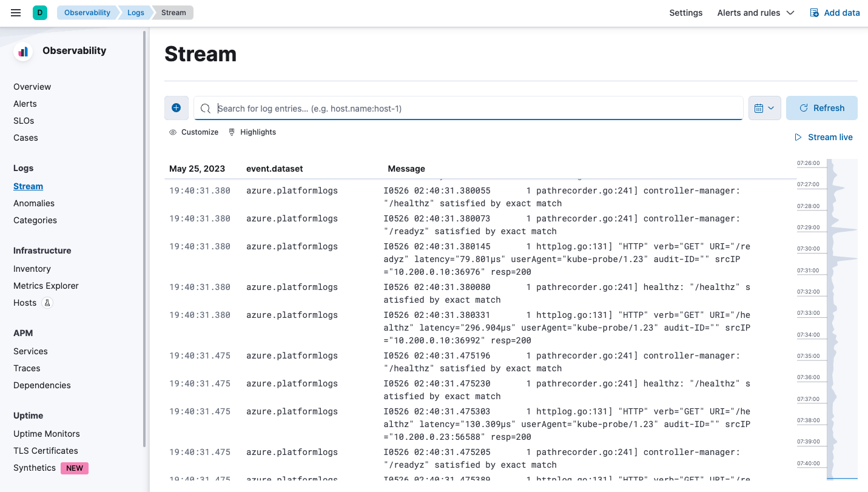Click the Observability breadcrumb
Image resolution: width=868 pixels, height=492 pixels.
(x=86, y=12)
